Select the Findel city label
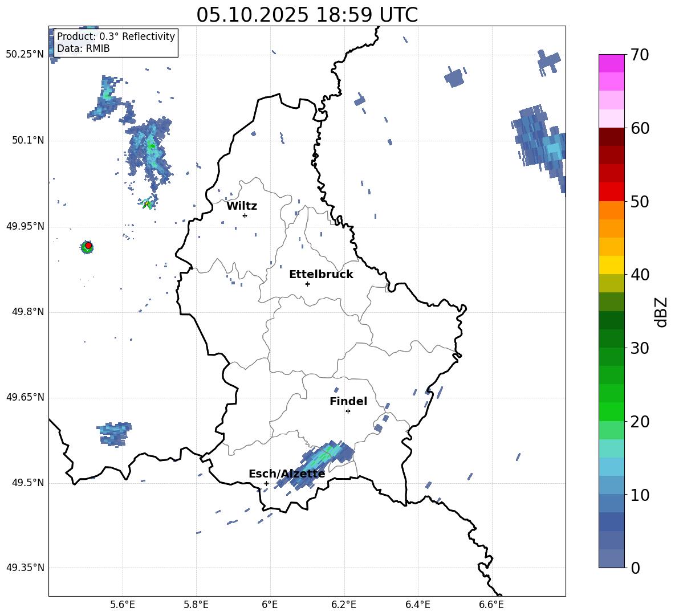Image resolution: width=675 pixels, height=616 pixels. 348,401
